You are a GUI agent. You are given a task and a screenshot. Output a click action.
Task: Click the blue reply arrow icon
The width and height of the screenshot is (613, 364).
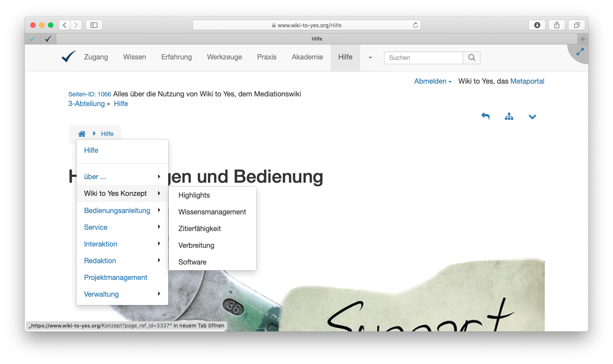pos(485,117)
